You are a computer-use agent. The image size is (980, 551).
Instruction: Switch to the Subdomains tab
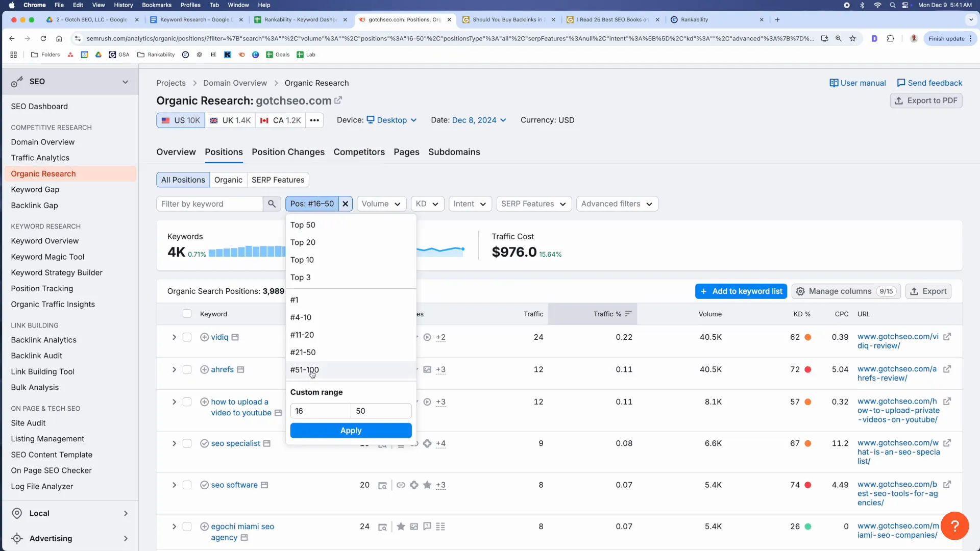[x=454, y=152]
